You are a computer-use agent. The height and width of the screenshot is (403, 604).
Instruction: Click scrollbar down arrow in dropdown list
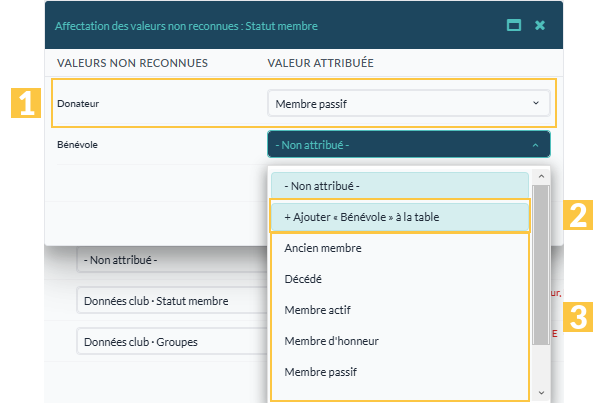(541, 393)
